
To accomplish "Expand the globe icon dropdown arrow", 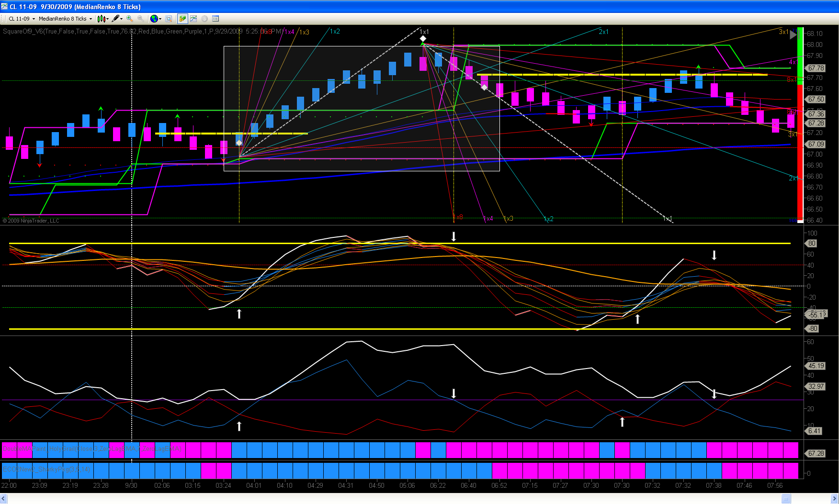I will [160, 19].
